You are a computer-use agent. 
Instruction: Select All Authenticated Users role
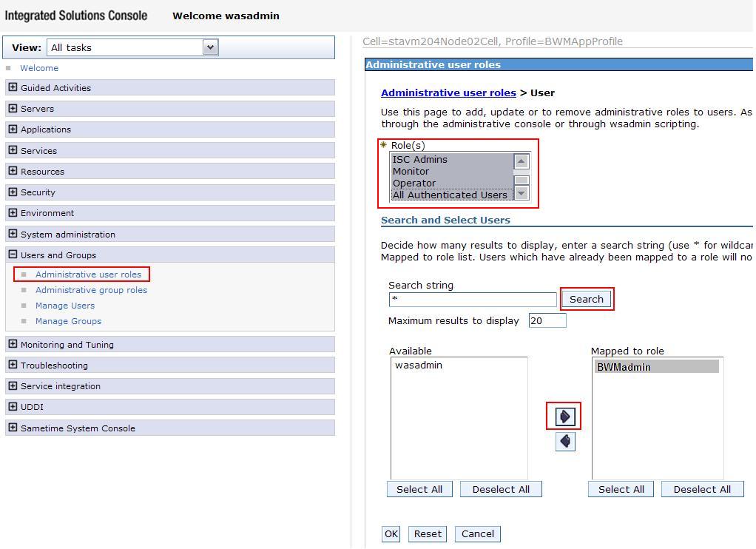click(452, 195)
